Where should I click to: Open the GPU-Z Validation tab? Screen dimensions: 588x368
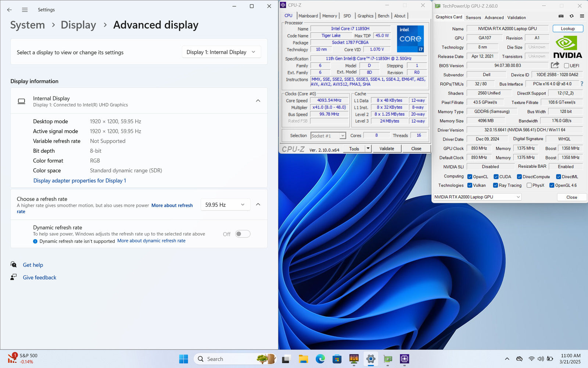point(516,18)
